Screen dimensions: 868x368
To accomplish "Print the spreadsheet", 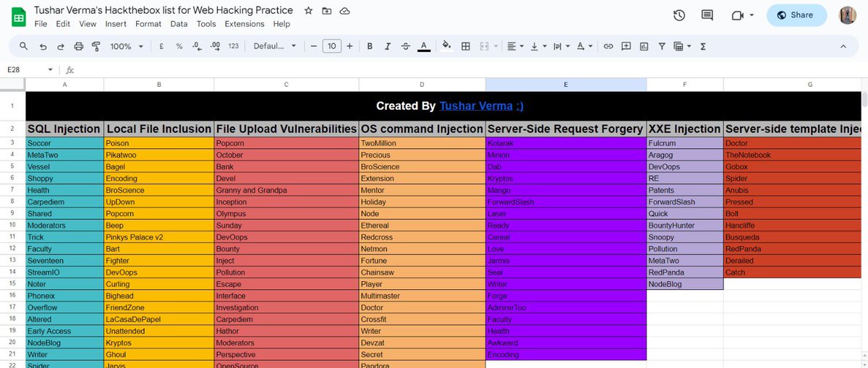I will (78, 46).
